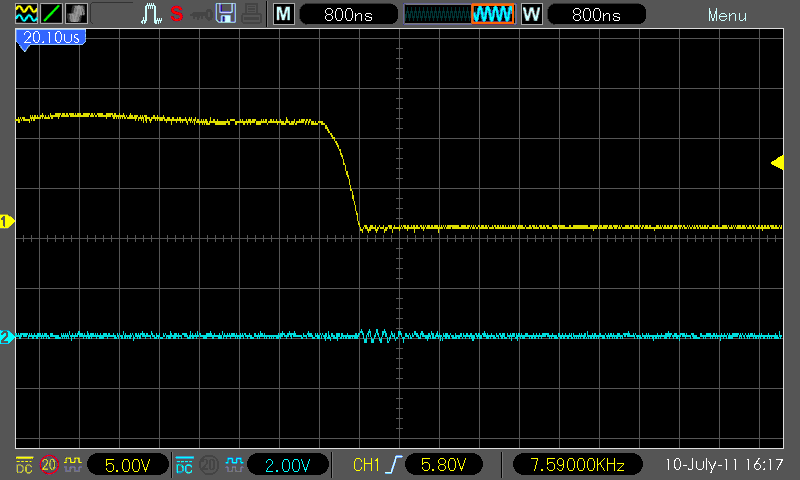
Task: Click the 7.59000KHz frequency counter readout
Action: (578, 465)
